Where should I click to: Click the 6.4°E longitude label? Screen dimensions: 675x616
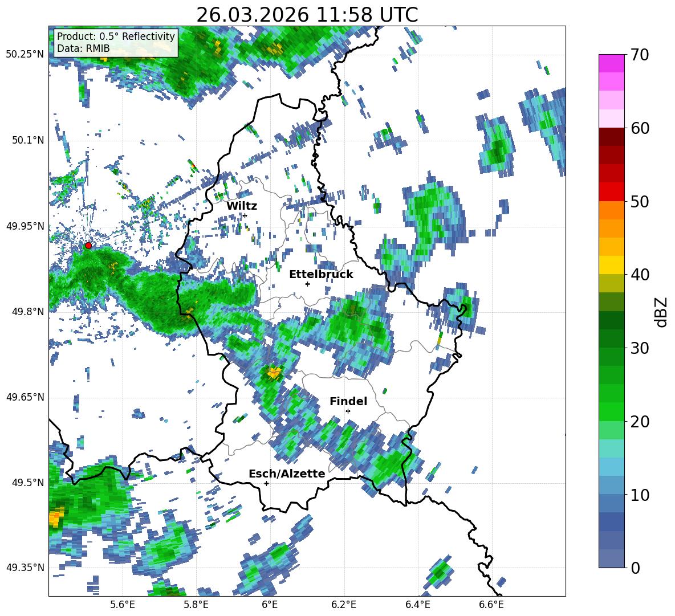417,605
